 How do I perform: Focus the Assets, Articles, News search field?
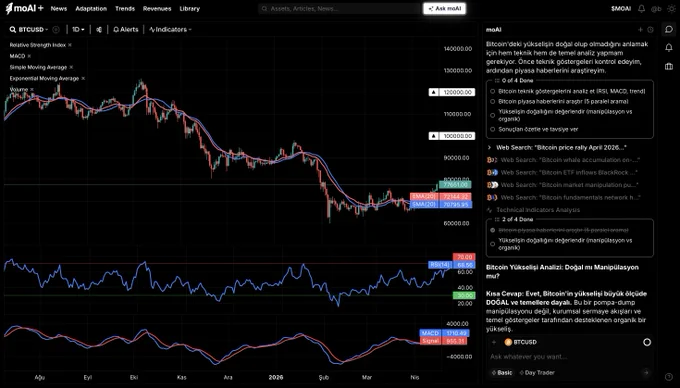(340, 9)
